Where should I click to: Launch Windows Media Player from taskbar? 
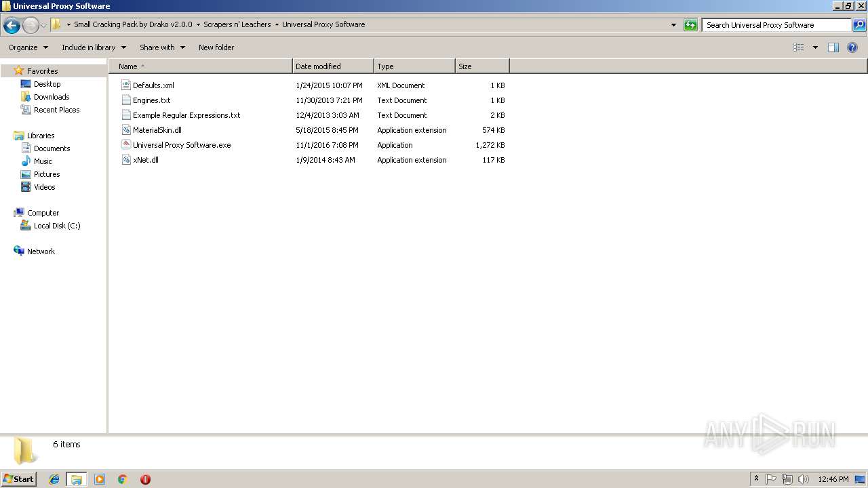pyautogui.click(x=100, y=479)
